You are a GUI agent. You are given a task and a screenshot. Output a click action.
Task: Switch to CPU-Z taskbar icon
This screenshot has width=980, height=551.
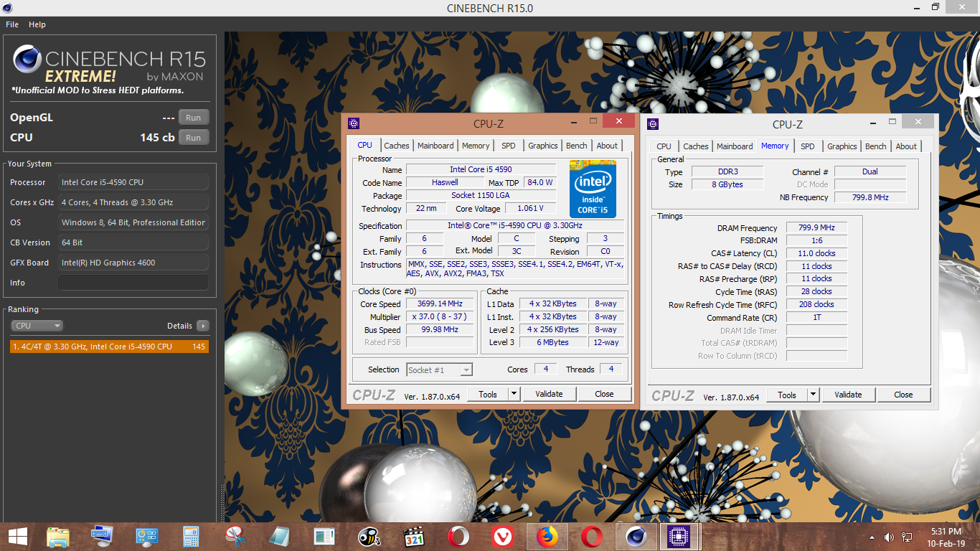(x=677, y=536)
